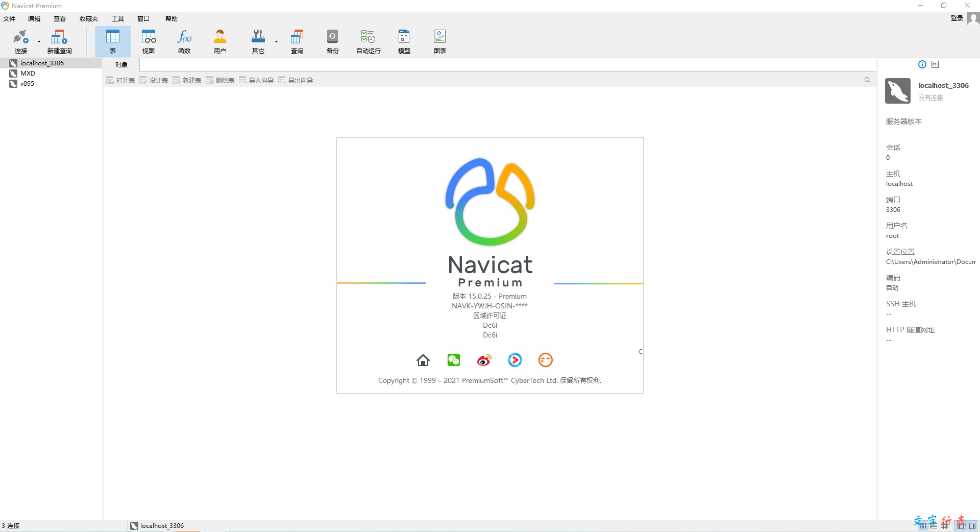The image size is (980, 532).
Task: Open the 工具 menu
Action: pos(118,19)
